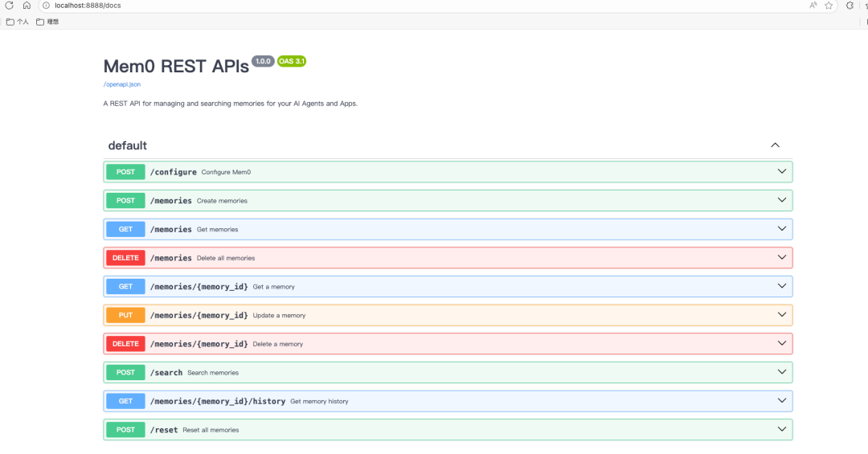Open the GET /memories/{memory_id}/history row
This screenshot has width=868, height=454.
point(448,401)
